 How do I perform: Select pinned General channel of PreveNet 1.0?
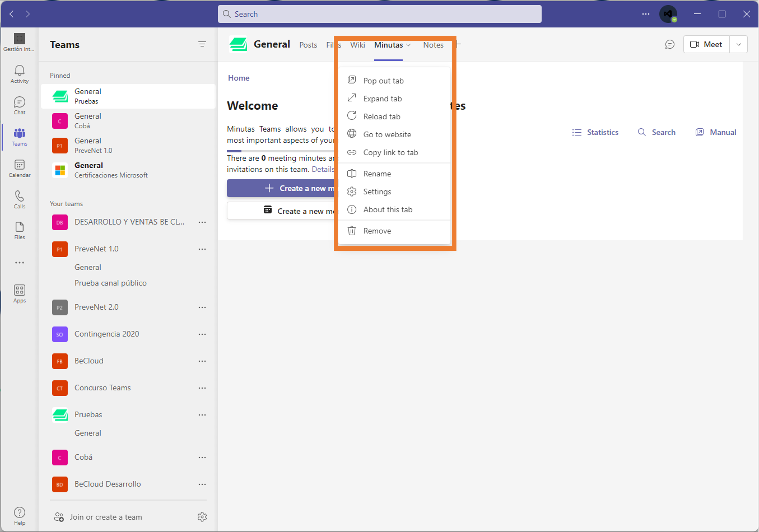point(128,145)
